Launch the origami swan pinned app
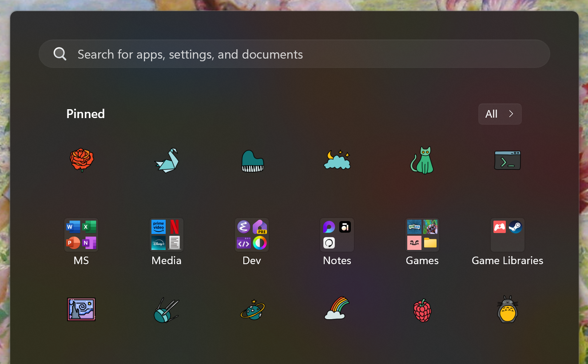 coord(167,160)
